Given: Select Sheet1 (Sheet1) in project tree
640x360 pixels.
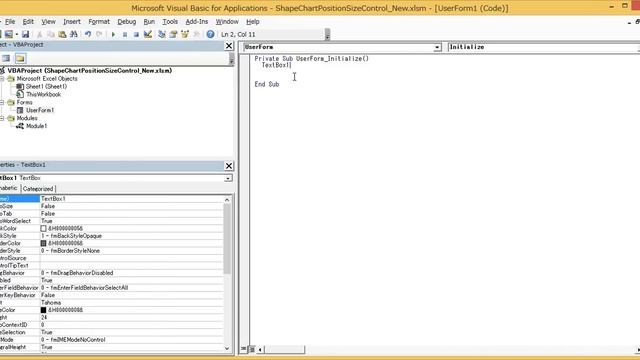Looking at the screenshot, I should (x=46, y=87).
